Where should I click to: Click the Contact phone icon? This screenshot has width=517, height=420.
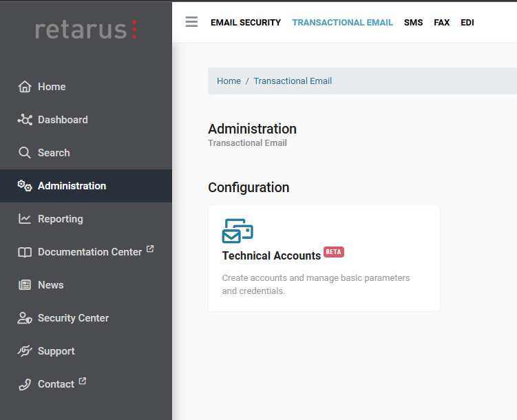click(25, 384)
